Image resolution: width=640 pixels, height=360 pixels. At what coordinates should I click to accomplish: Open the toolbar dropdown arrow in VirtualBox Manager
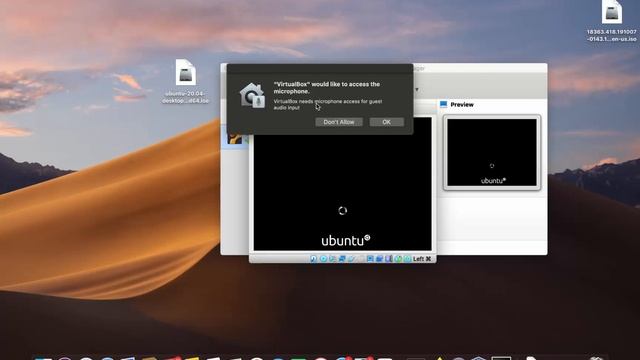tap(417, 89)
